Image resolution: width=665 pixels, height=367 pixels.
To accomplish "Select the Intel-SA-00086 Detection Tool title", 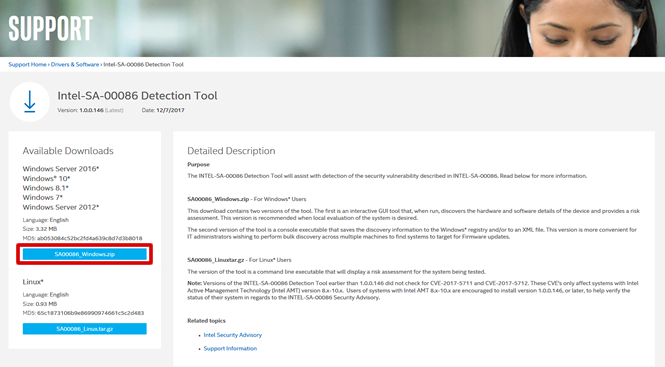I will pos(137,96).
